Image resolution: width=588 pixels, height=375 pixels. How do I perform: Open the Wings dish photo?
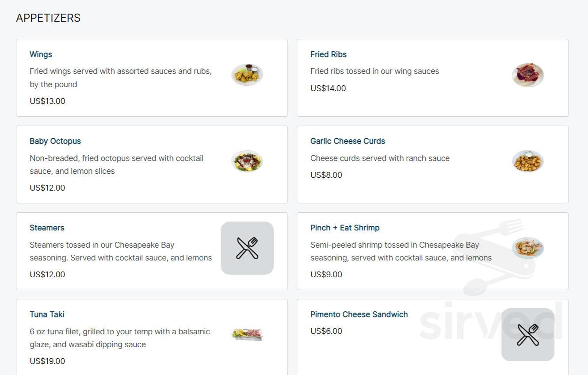[x=247, y=75]
